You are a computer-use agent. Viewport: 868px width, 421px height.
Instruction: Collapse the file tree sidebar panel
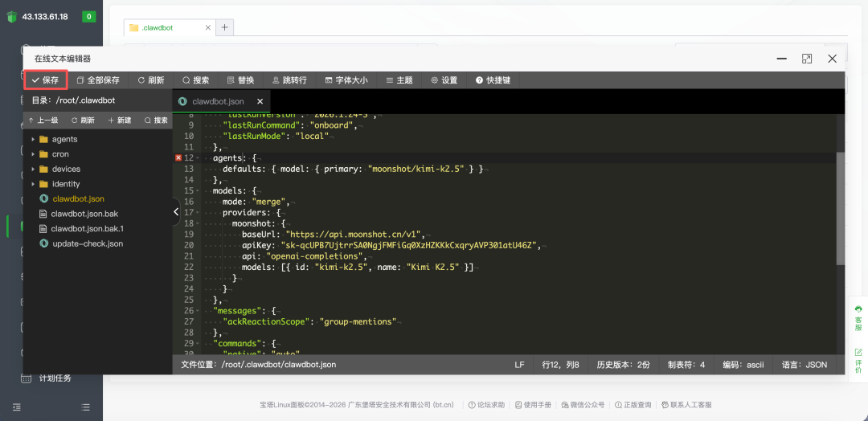tap(176, 212)
